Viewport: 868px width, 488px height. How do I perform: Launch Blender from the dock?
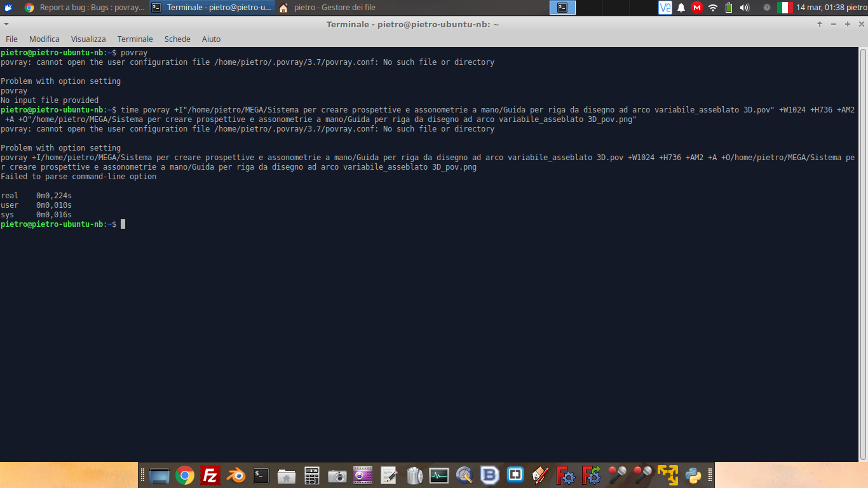tap(236, 475)
